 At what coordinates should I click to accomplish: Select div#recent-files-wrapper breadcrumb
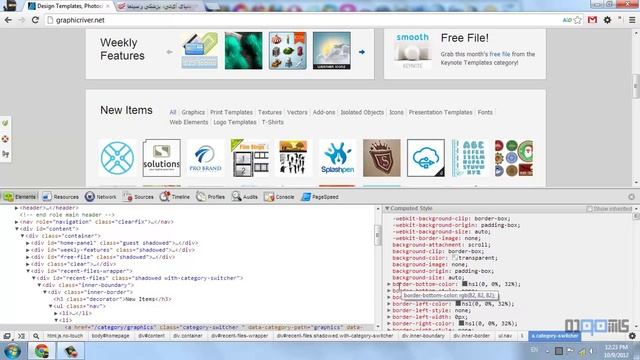coord(240,336)
